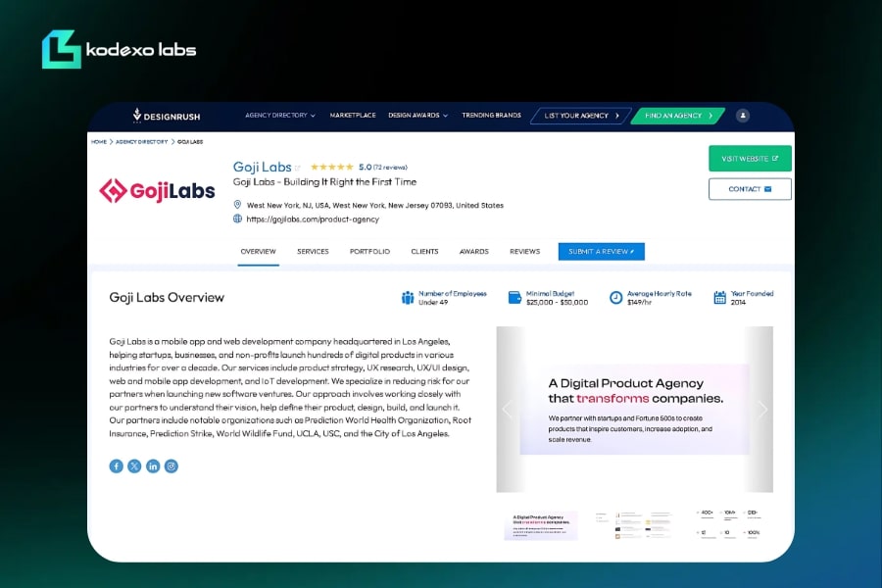Click the "$25,000 - $50,000" budget value
882x588 pixels.
(557, 302)
